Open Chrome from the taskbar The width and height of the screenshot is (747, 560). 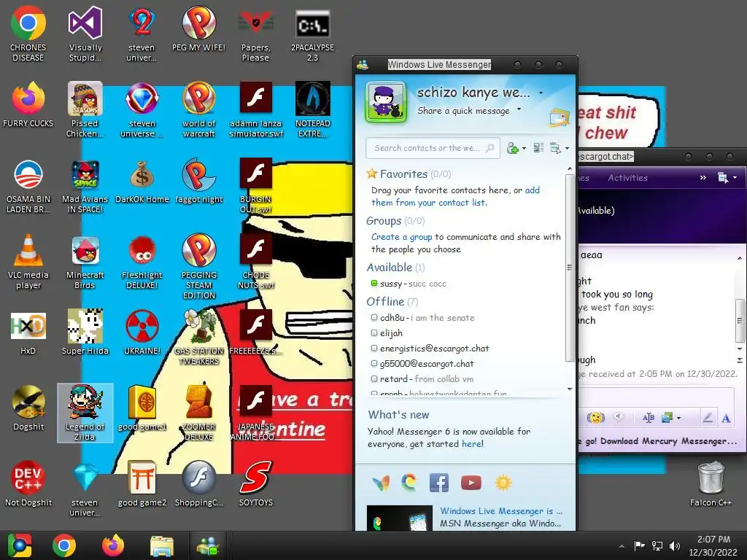(x=64, y=545)
